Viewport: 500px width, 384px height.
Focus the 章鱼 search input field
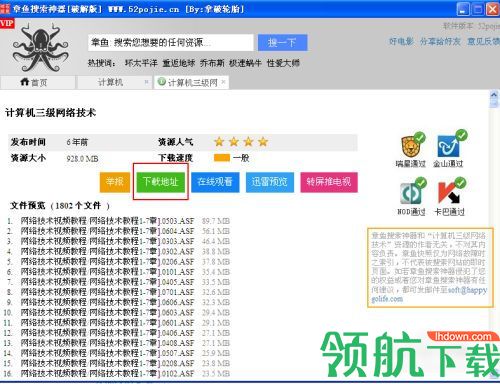[x=170, y=43]
